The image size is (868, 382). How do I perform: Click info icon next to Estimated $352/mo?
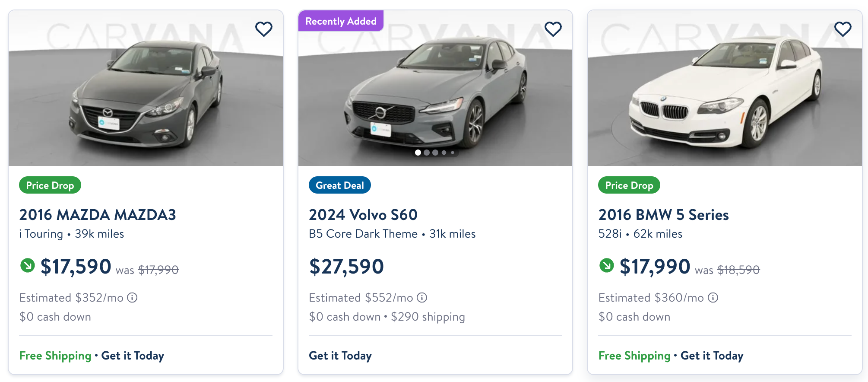(132, 298)
